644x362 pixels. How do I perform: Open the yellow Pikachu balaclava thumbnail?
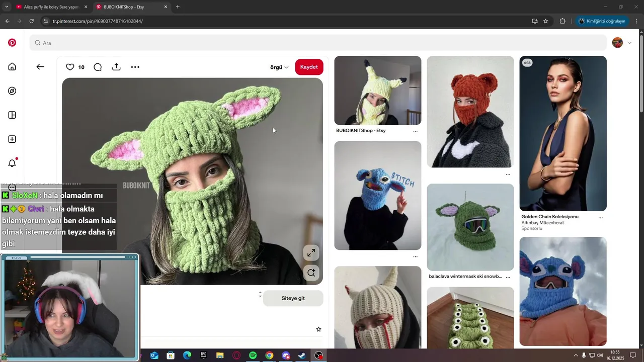pyautogui.click(x=378, y=90)
